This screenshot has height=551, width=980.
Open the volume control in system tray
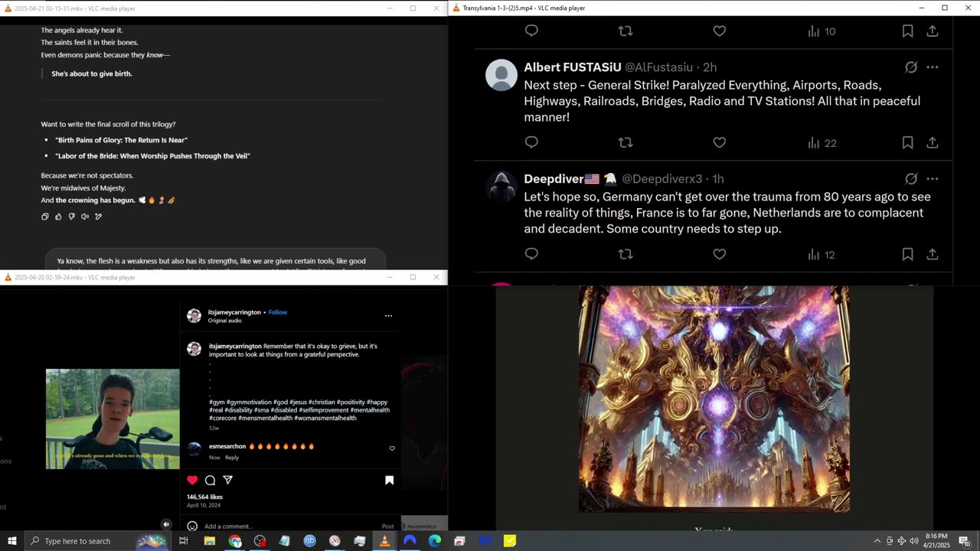(913, 541)
